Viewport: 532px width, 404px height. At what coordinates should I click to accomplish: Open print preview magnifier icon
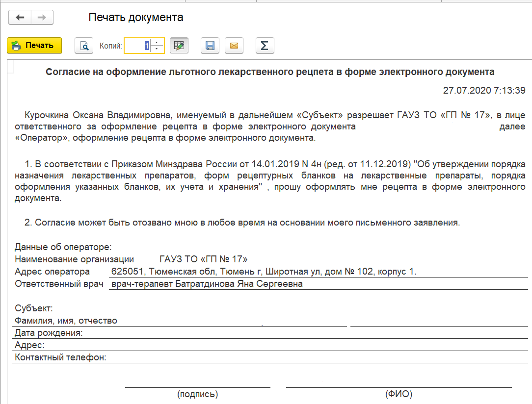84,46
